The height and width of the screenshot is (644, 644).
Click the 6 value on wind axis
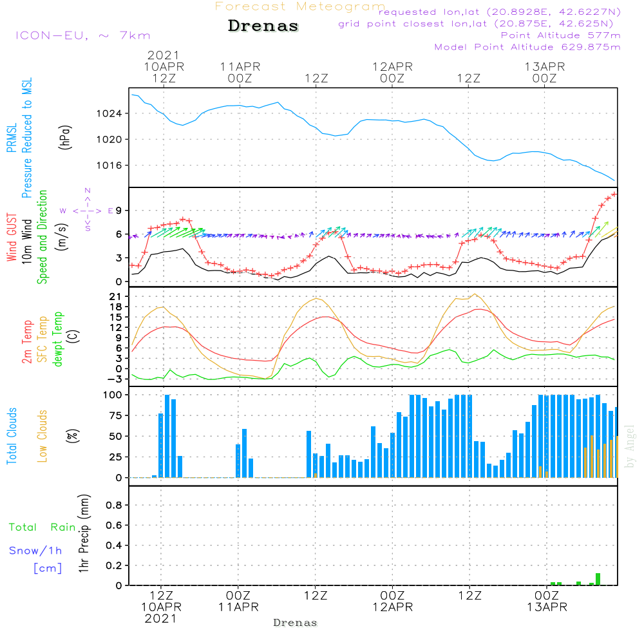click(118, 234)
